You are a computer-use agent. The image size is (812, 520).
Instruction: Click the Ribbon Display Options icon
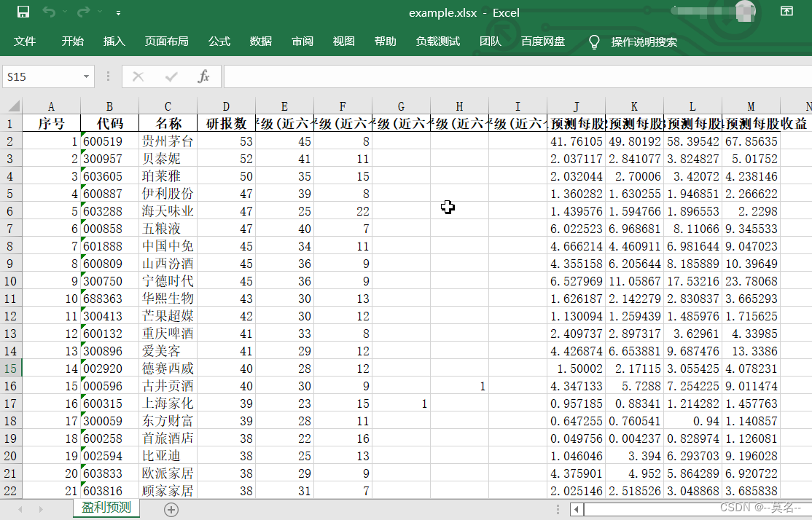coord(786,12)
